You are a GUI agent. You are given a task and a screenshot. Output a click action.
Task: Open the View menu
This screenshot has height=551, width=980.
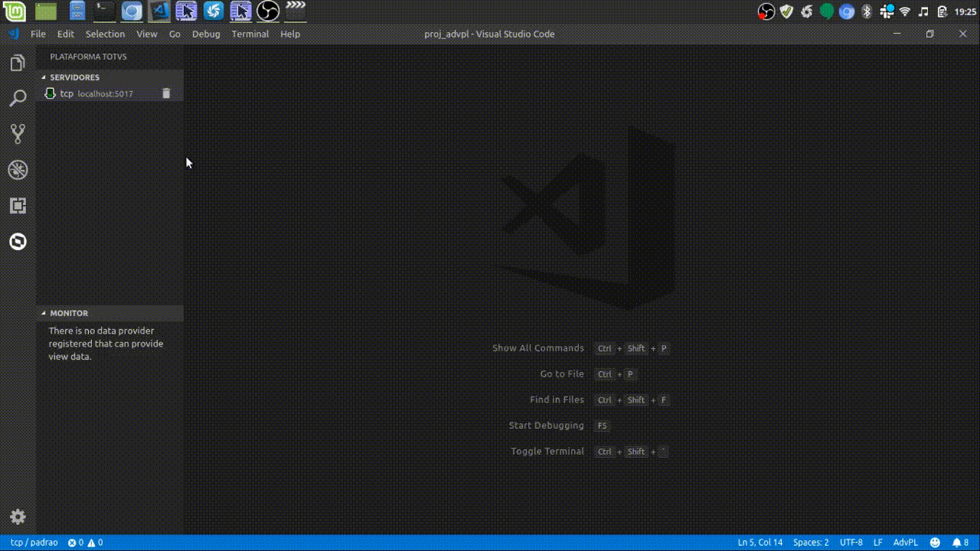(x=147, y=34)
